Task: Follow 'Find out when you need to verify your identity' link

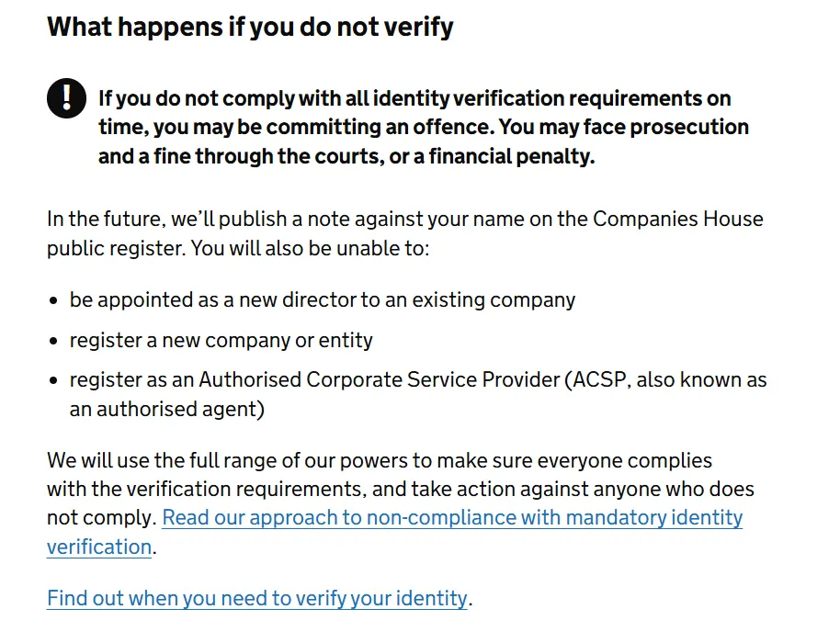Action: click(257, 599)
